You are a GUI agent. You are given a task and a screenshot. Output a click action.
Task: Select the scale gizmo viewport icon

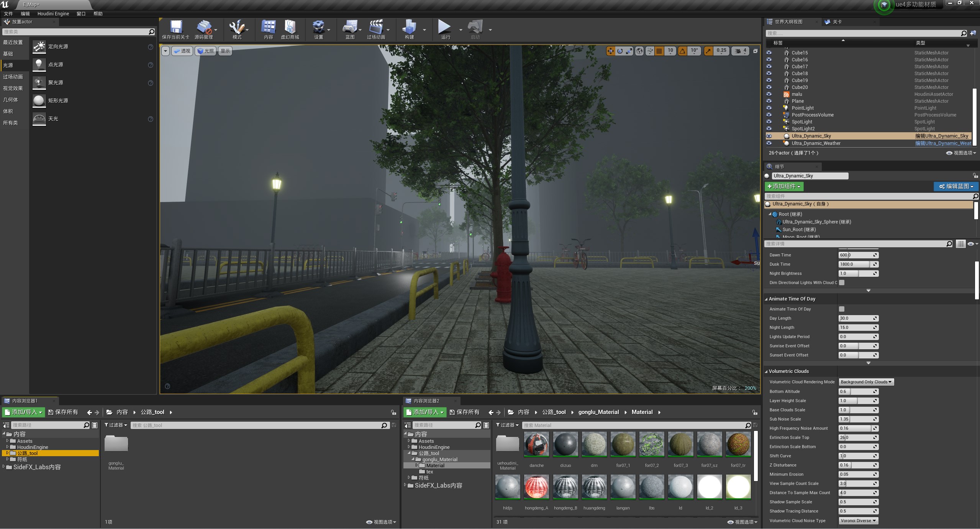point(629,51)
